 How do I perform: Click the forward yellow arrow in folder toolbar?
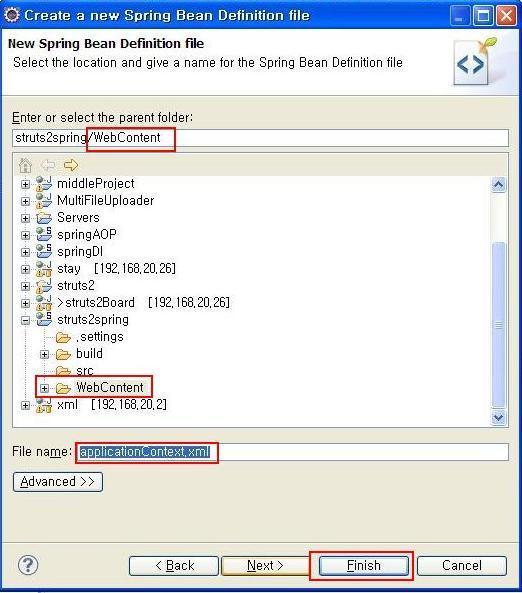tap(71, 165)
